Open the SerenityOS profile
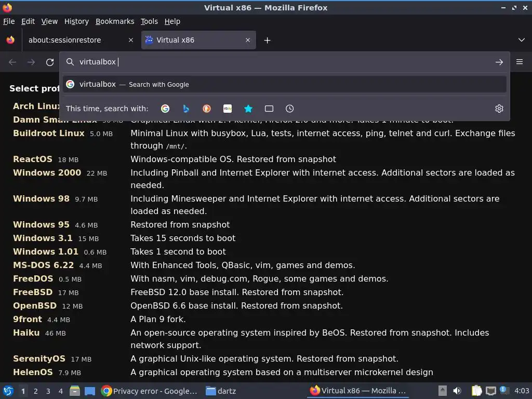 [x=39, y=358]
